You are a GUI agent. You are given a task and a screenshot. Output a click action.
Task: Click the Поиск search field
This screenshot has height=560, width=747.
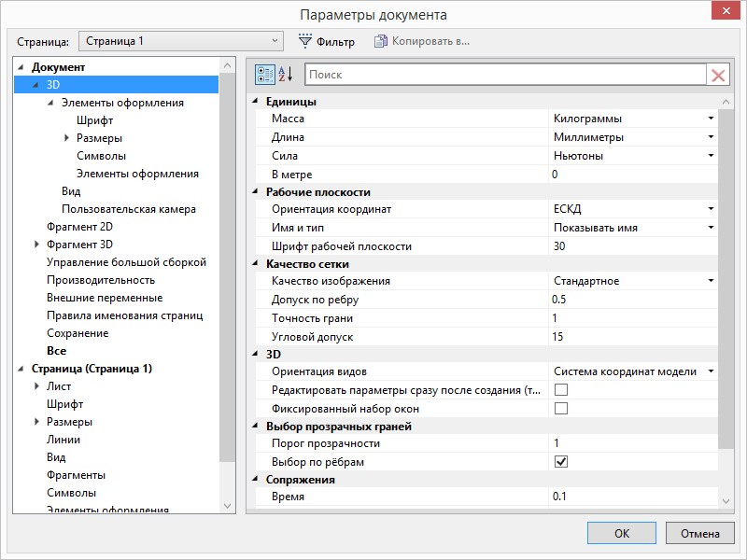click(x=504, y=75)
